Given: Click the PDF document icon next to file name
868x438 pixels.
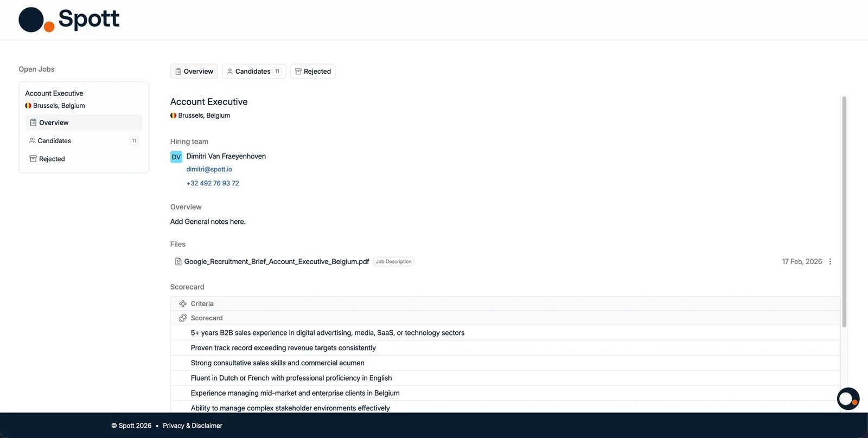Looking at the screenshot, I should pos(178,261).
